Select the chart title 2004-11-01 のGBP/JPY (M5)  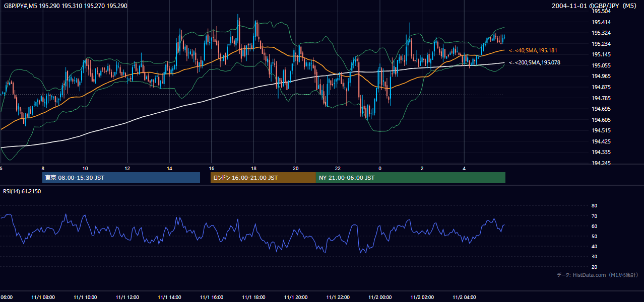coord(595,6)
